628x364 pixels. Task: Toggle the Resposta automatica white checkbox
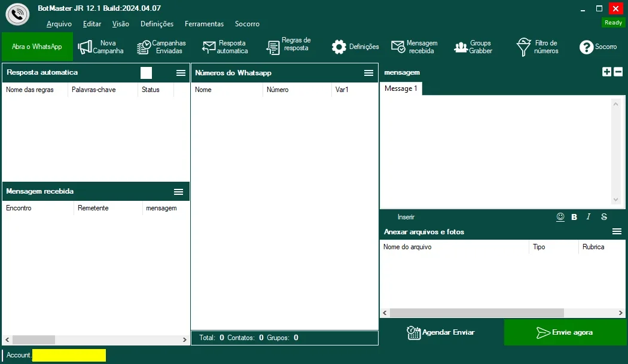pyautogui.click(x=146, y=72)
